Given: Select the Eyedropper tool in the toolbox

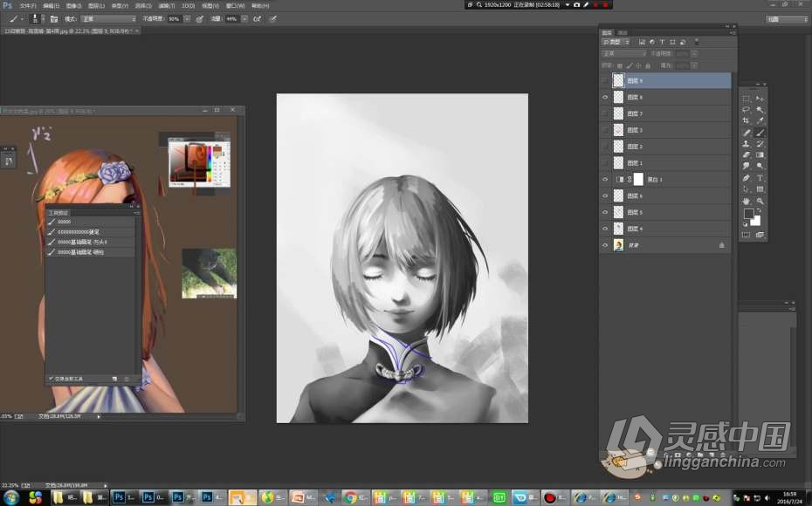Looking at the screenshot, I should click(x=760, y=120).
